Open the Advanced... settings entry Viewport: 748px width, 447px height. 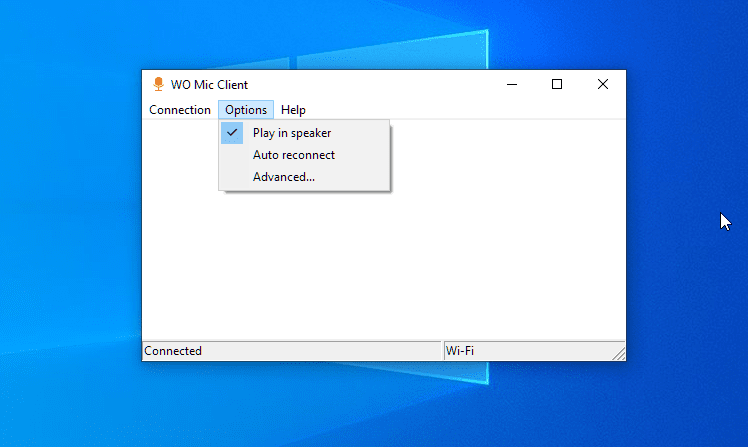pos(304,177)
